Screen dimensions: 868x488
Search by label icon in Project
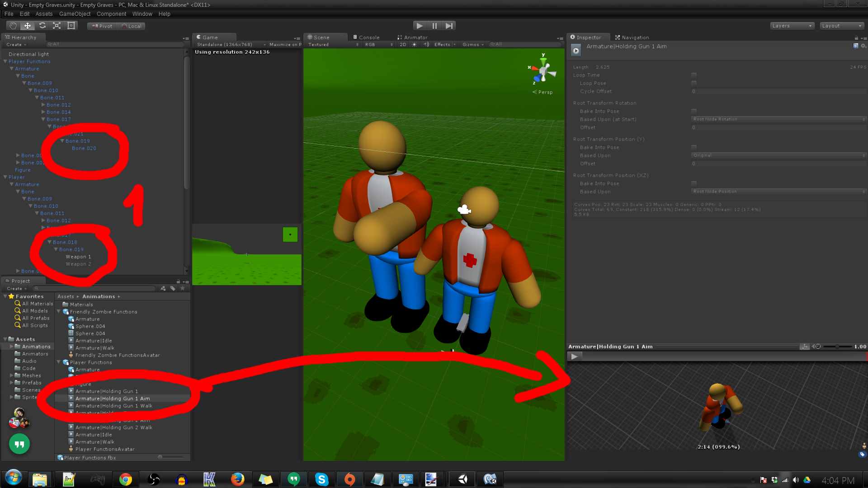pyautogui.click(x=173, y=288)
